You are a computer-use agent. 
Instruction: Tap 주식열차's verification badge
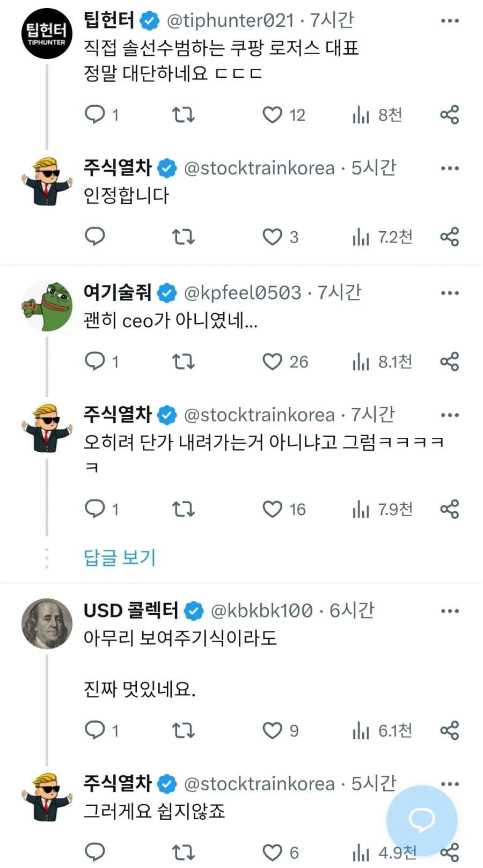pyautogui.click(x=167, y=167)
